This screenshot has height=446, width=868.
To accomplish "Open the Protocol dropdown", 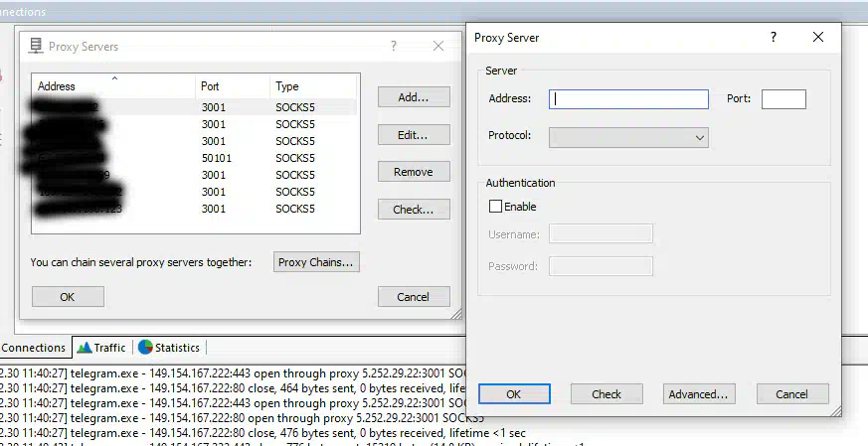I will (628, 137).
